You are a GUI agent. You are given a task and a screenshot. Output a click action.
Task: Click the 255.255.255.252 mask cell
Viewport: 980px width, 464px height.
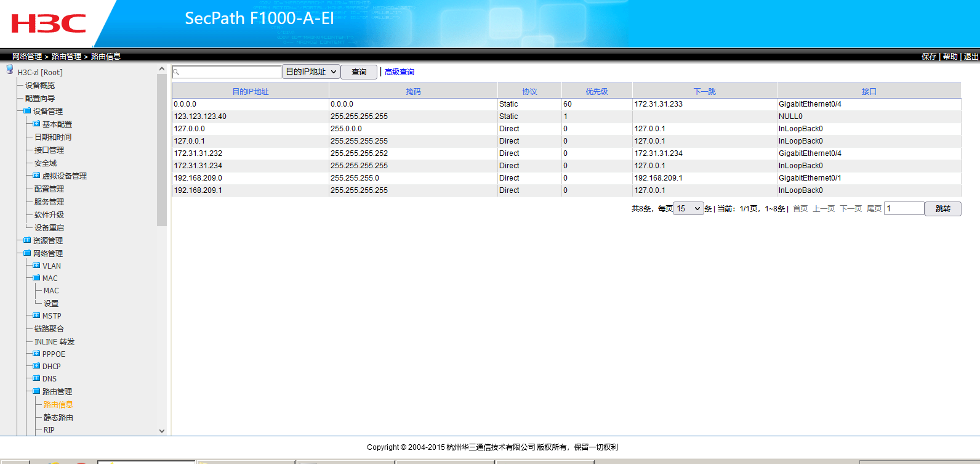pos(414,153)
